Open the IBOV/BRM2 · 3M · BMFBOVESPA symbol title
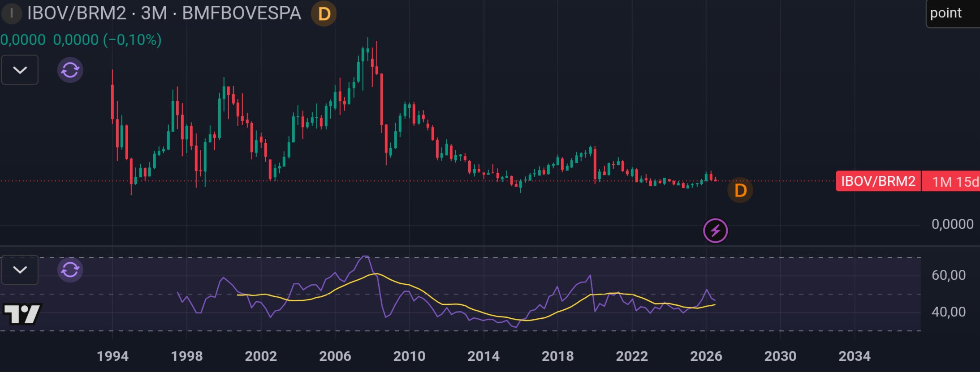Image resolution: width=980 pixels, height=372 pixels. (164, 13)
